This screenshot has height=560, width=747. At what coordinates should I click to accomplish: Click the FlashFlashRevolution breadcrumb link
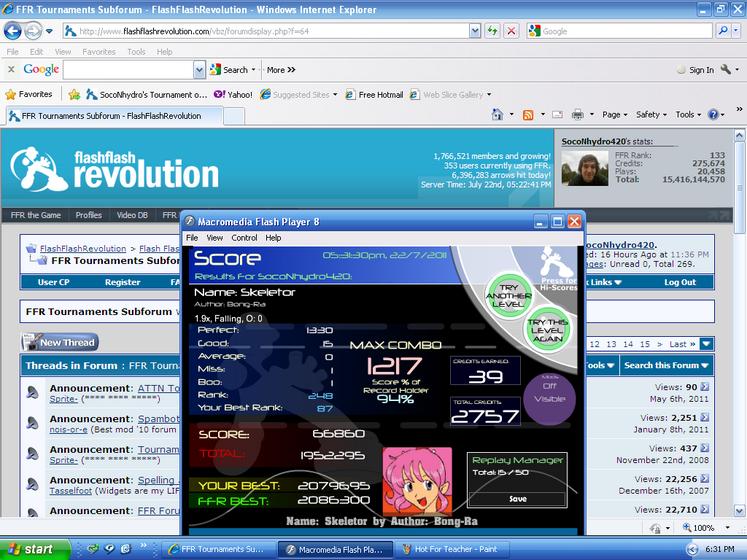(83, 248)
